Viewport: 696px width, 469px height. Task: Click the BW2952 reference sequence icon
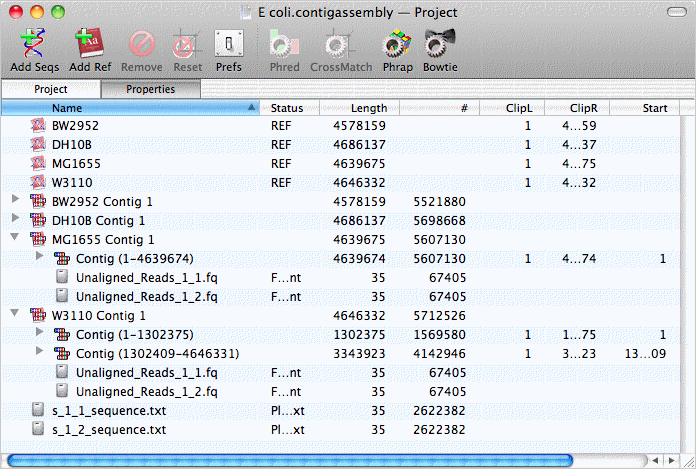click(x=38, y=126)
